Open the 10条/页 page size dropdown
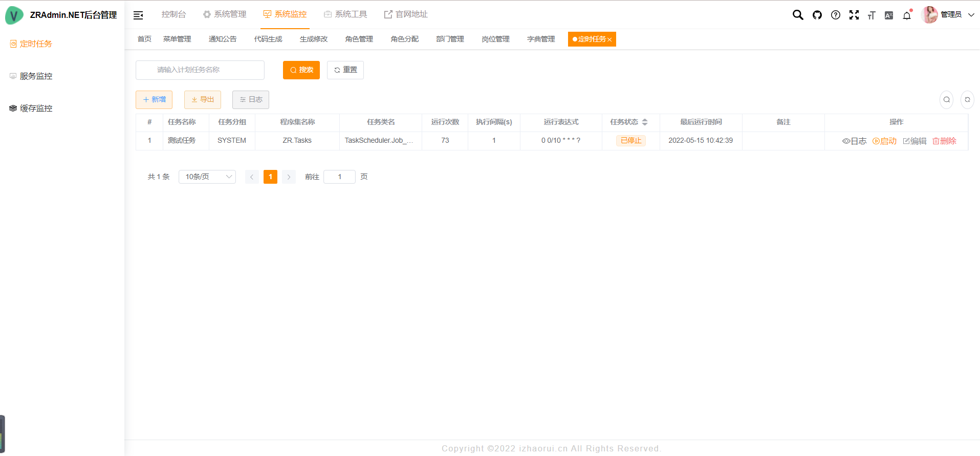980x456 pixels. pos(207,177)
